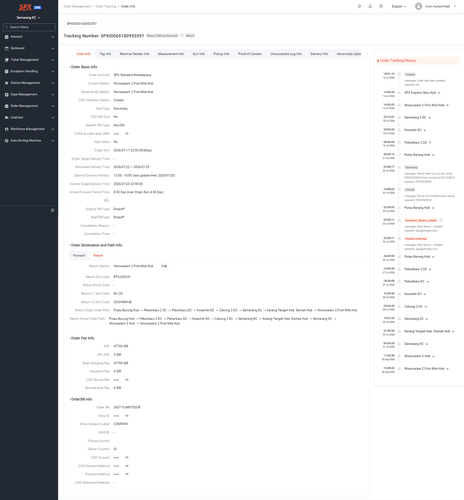
Task: Collapse the sidebar using hamburger icon
Action: click(x=52, y=210)
